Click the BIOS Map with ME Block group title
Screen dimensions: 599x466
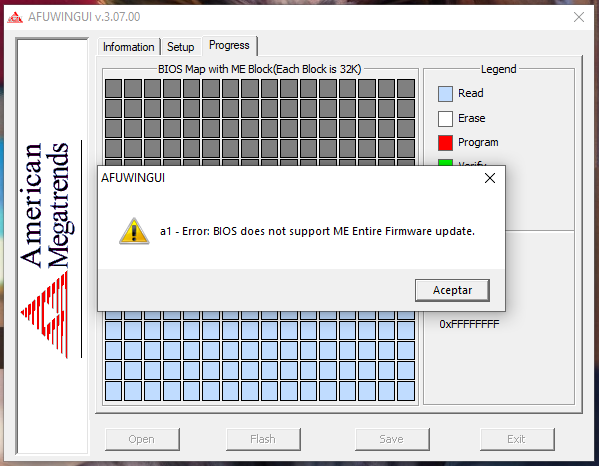[x=260, y=69]
